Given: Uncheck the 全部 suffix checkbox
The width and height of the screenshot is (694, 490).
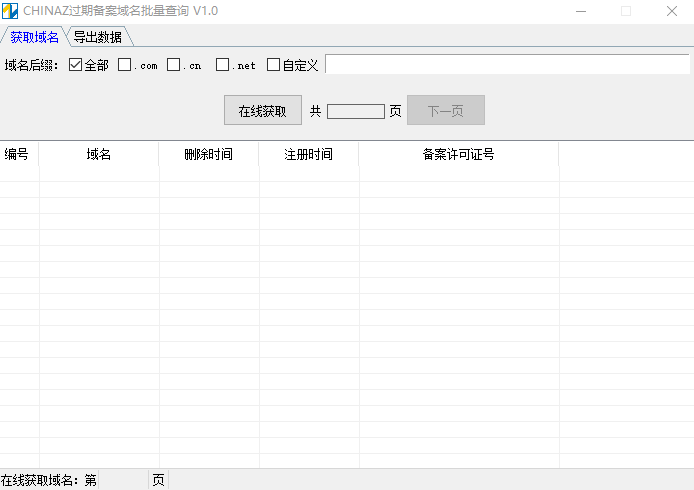Looking at the screenshot, I should (x=76, y=65).
